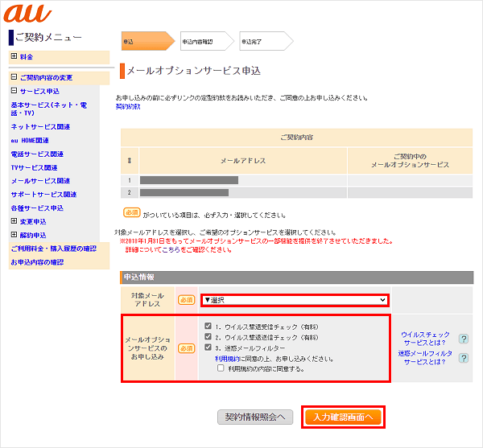Open the 契約約款 link
The height and width of the screenshot is (448, 483).
[x=128, y=106]
